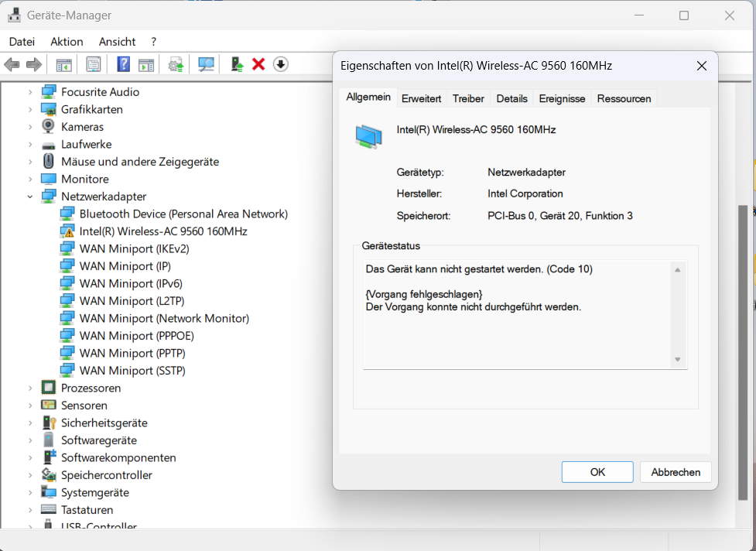This screenshot has height=551, width=756.
Task: Open the Ansicht menu
Action: 117,42
